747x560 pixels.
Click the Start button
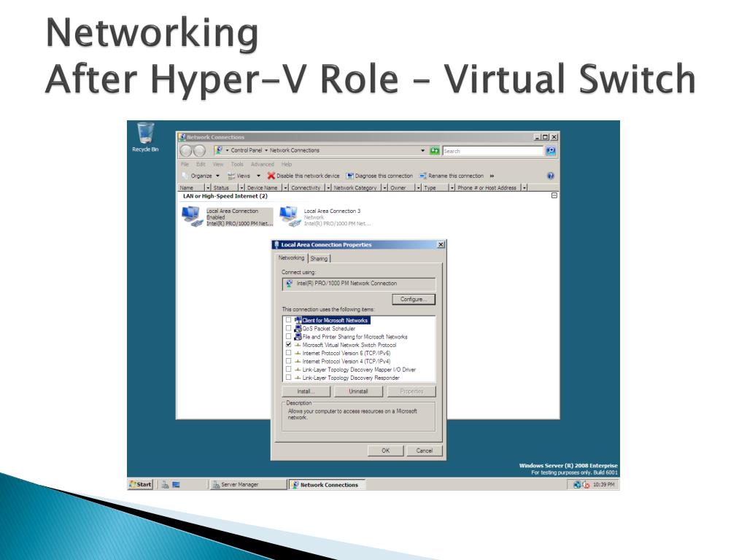pos(140,484)
